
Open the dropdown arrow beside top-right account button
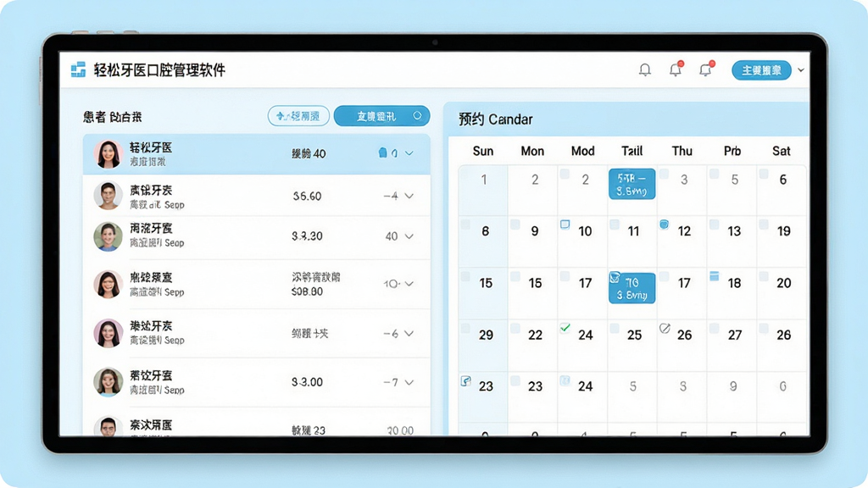pos(800,70)
